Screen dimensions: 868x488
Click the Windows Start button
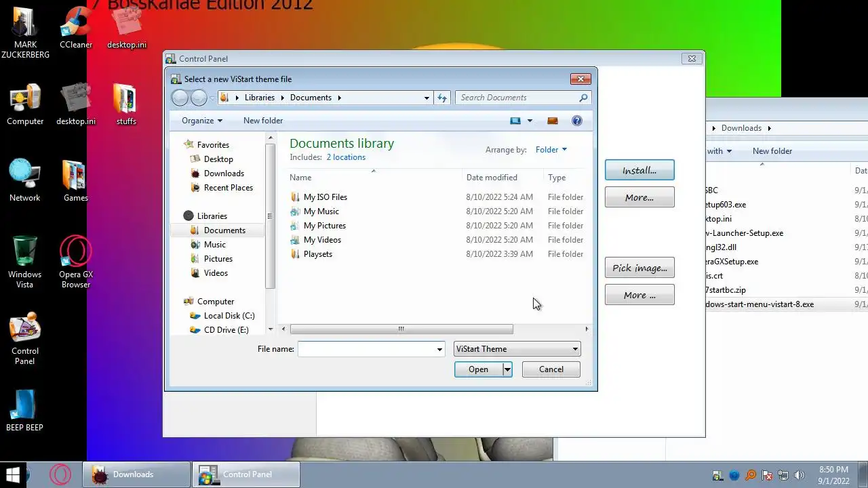13,474
